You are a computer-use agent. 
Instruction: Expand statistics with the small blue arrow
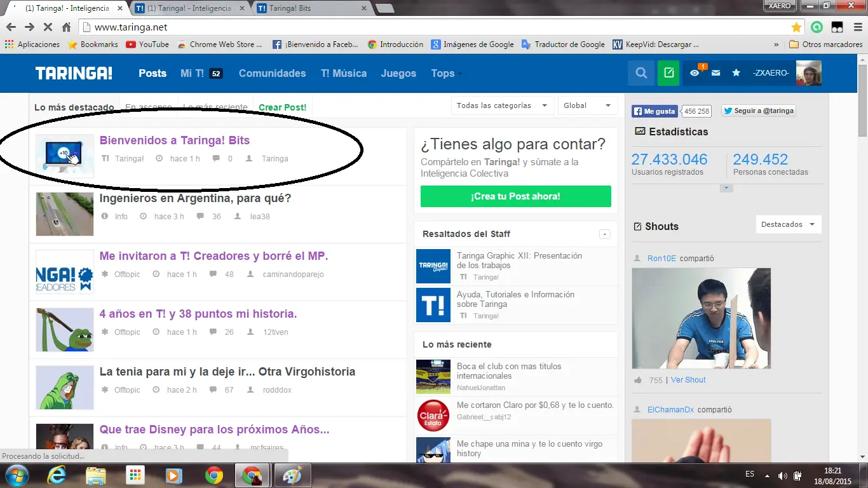[x=727, y=189]
